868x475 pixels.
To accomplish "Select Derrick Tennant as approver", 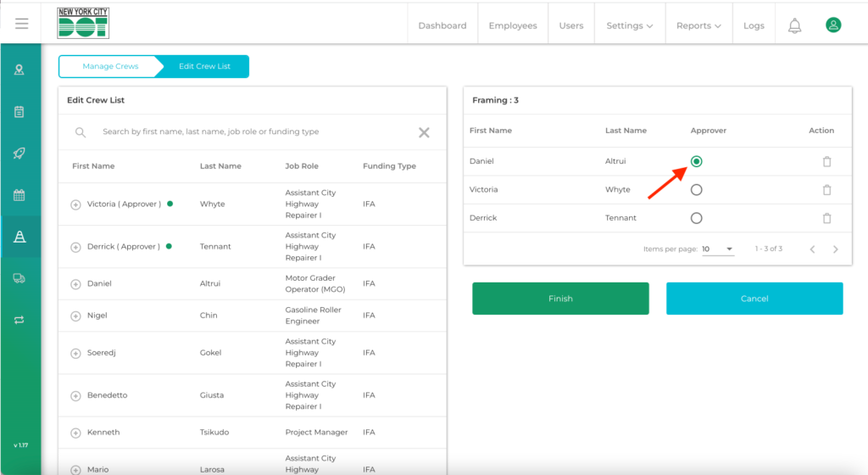I will (x=696, y=218).
